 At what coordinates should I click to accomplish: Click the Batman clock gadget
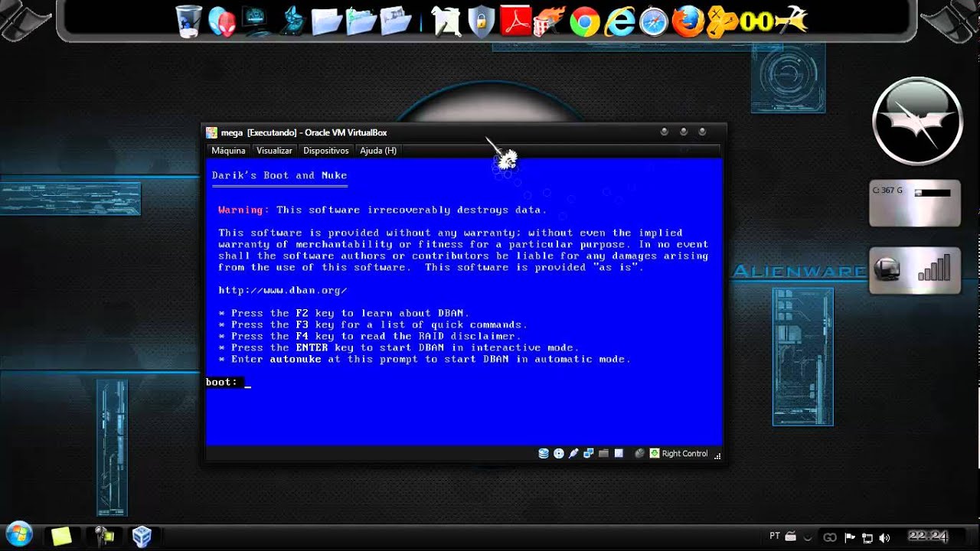917,121
